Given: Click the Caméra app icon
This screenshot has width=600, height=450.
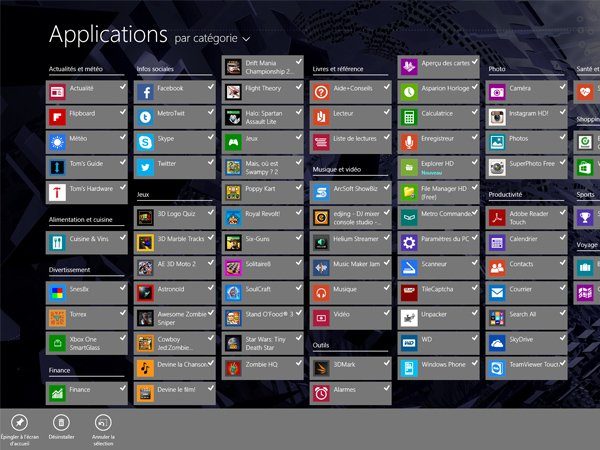Looking at the screenshot, I should click(x=497, y=92).
